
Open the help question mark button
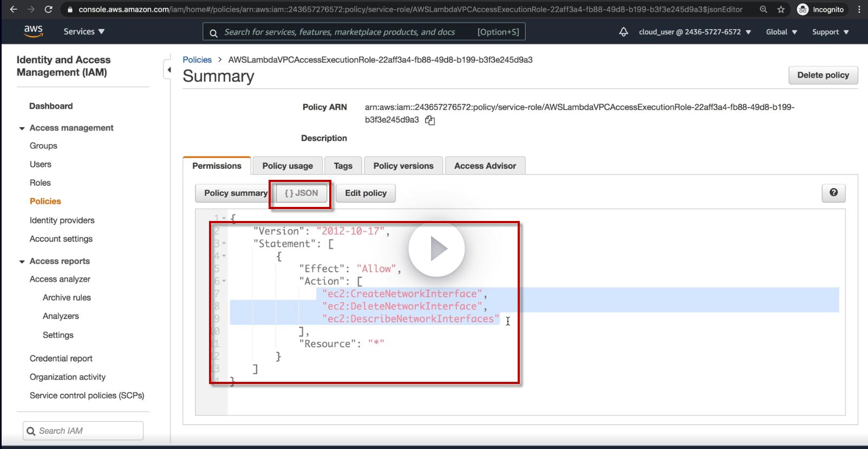click(x=833, y=193)
